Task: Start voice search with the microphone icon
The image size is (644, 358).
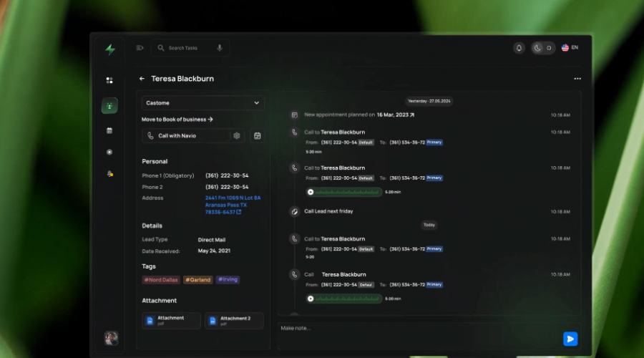Action: click(220, 48)
